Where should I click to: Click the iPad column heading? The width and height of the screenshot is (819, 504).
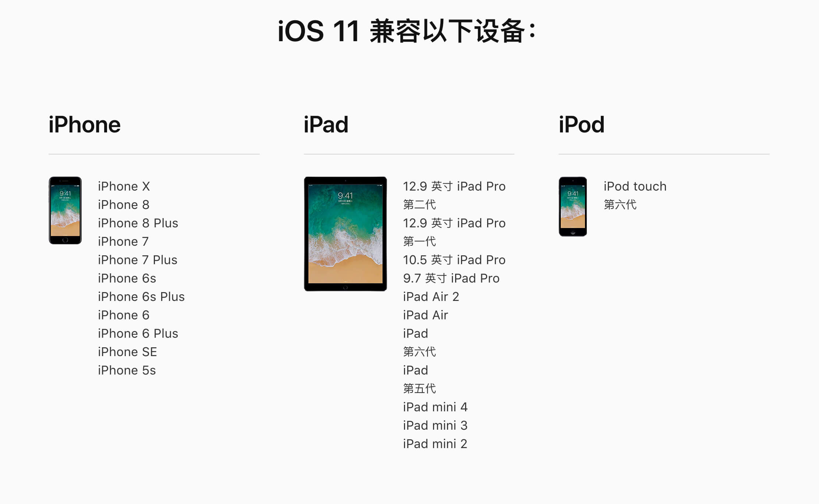coord(326,124)
